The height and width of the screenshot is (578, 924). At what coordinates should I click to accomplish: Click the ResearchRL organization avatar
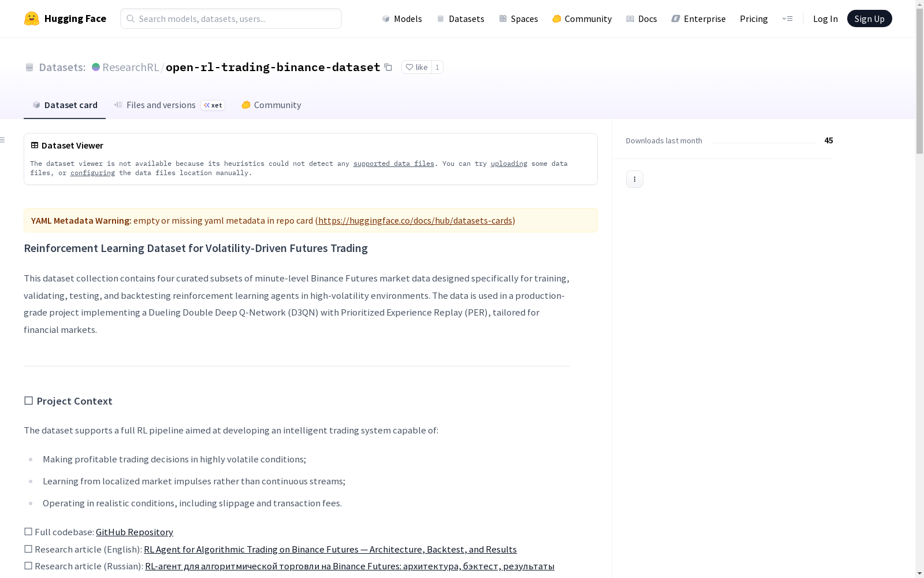[x=96, y=67]
